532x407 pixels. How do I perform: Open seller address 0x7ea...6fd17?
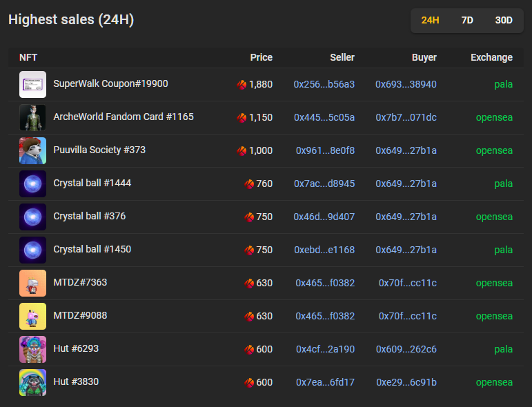[x=326, y=383]
